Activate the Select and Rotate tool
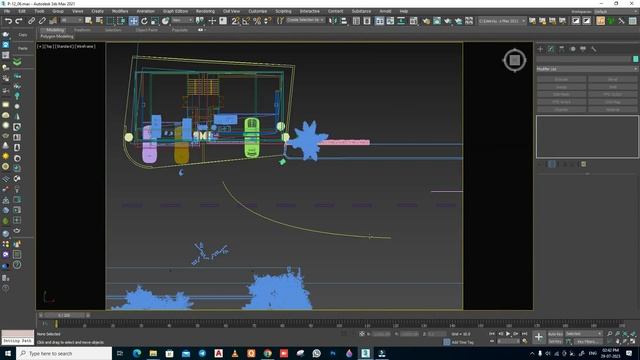Screen dimensions: 640x360 pos(144,21)
